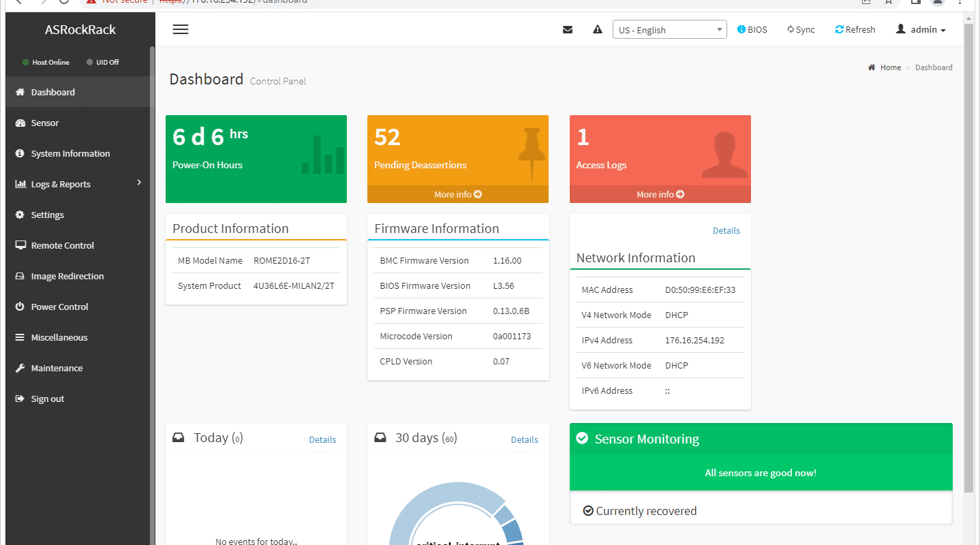
Task: Select System Product value 4U36L6E-MILAN2/2T
Action: 294,285
